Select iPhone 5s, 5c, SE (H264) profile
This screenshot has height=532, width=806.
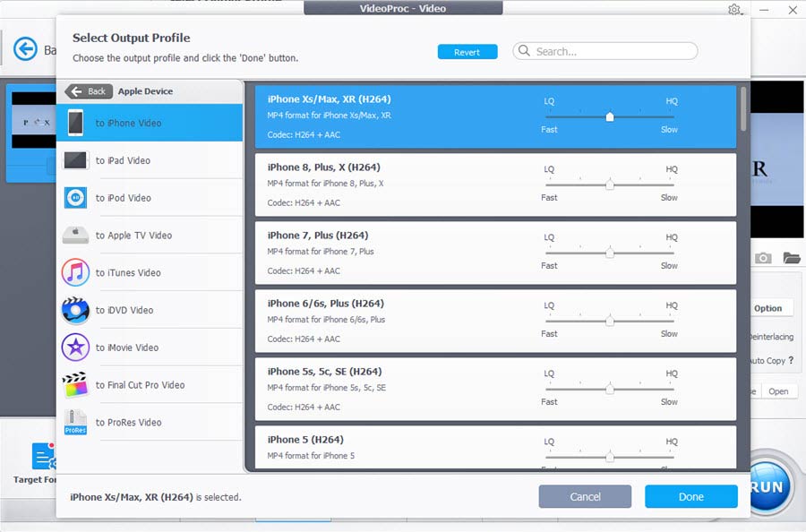click(495, 389)
